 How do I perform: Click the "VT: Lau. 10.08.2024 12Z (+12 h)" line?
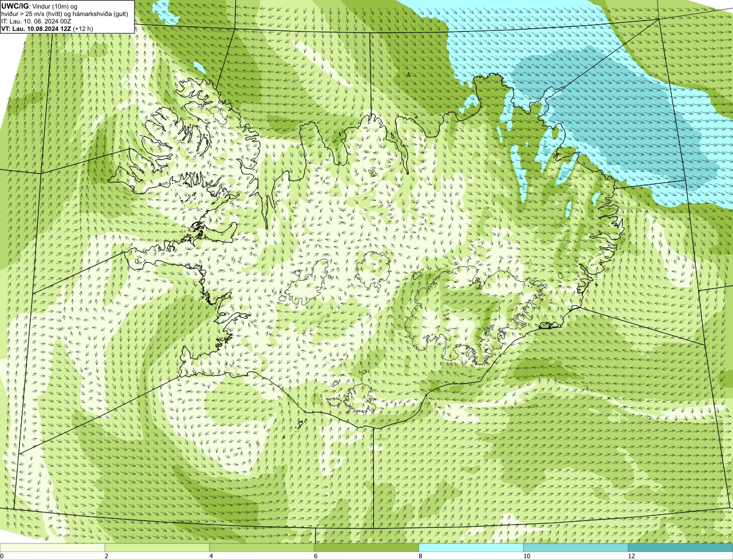click(x=47, y=28)
